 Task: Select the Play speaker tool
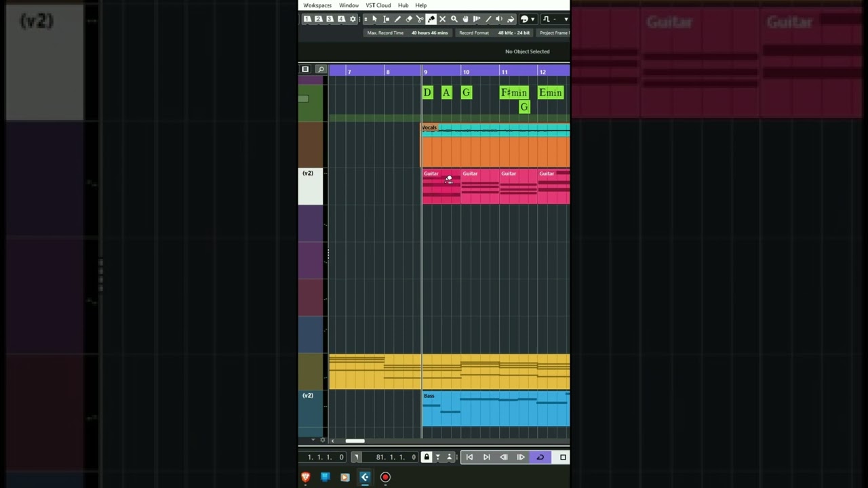(x=499, y=19)
